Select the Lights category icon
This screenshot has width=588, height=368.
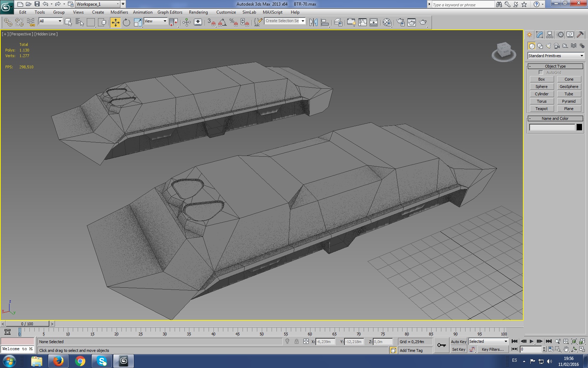pyautogui.click(x=548, y=46)
